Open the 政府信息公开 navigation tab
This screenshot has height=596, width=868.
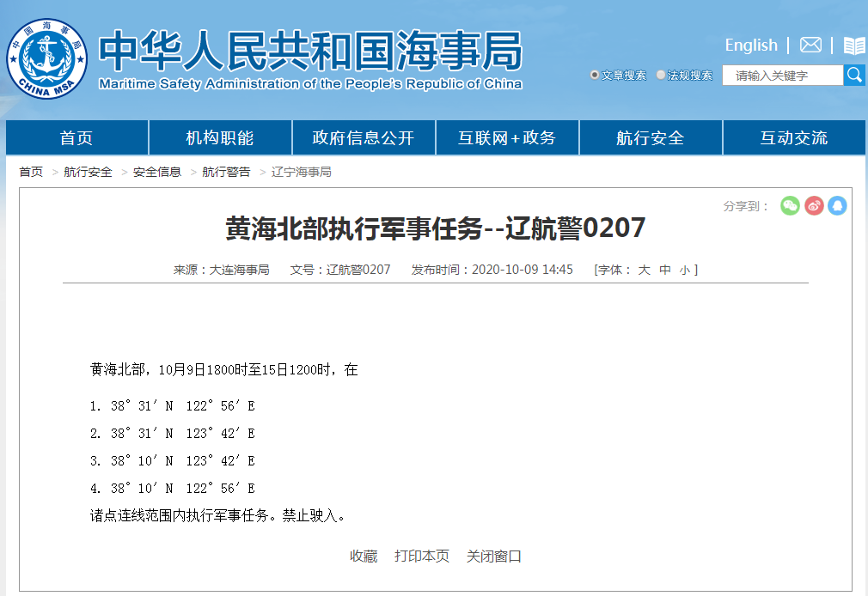[364, 137]
